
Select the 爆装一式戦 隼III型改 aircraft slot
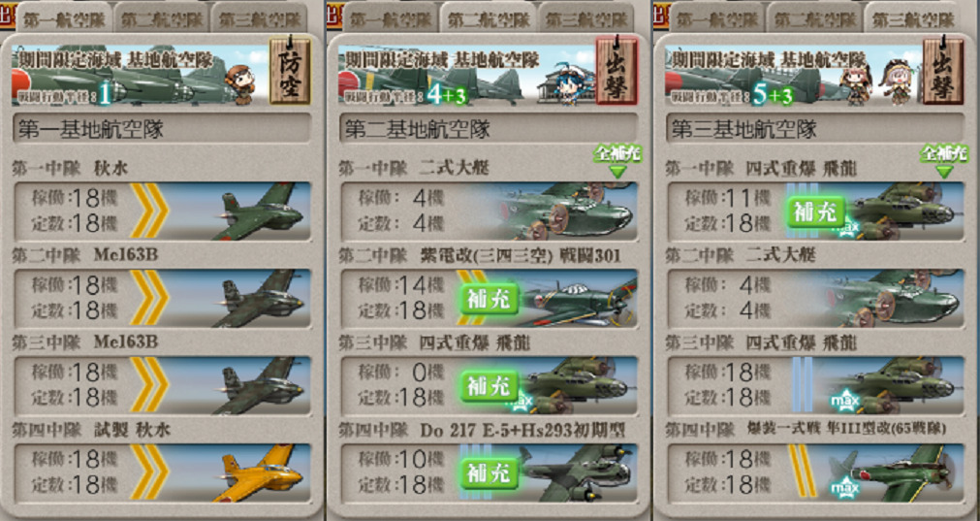[x=815, y=473]
